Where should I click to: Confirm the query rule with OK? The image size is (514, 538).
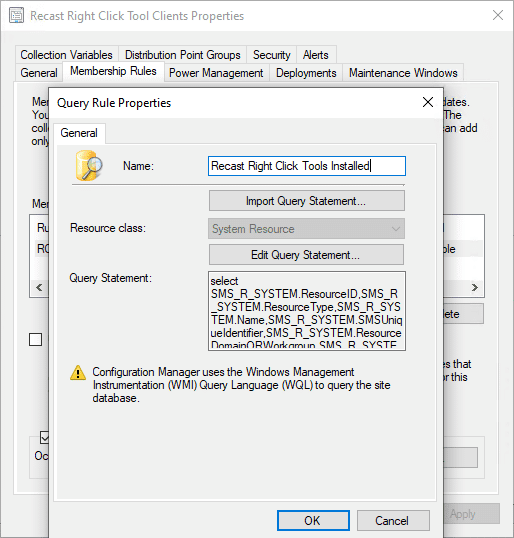(313, 521)
